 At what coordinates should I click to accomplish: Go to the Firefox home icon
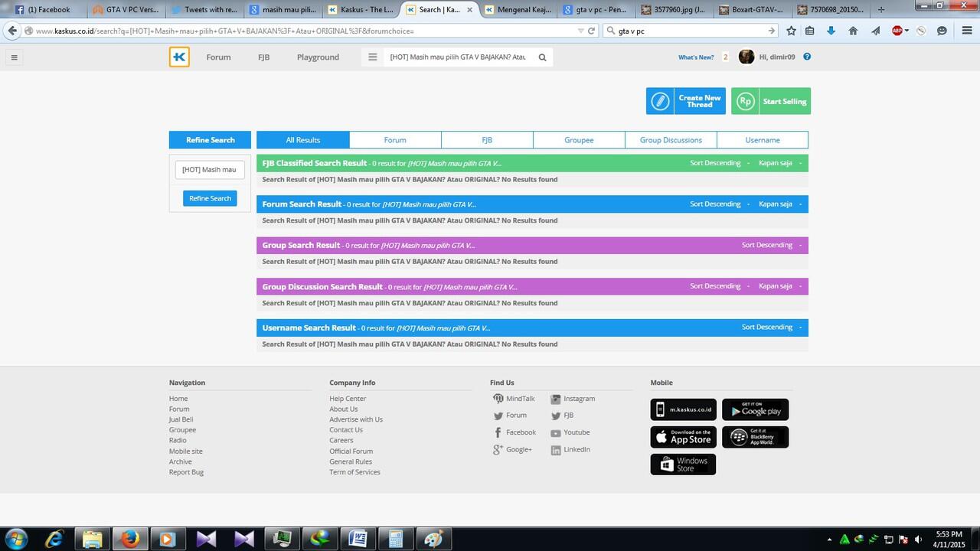coord(853,31)
